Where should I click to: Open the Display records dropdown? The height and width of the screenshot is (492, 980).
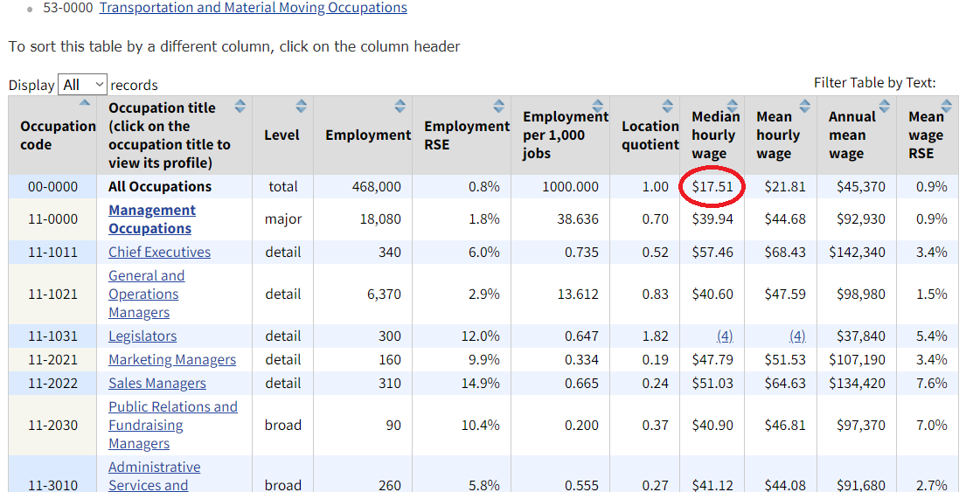[x=82, y=85]
